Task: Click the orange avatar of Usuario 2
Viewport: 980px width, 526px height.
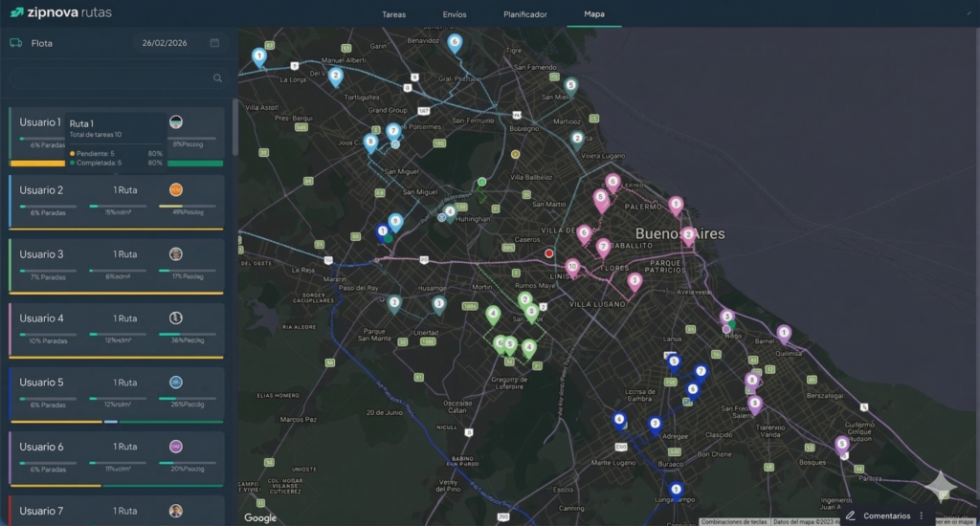Action: (176, 189)
